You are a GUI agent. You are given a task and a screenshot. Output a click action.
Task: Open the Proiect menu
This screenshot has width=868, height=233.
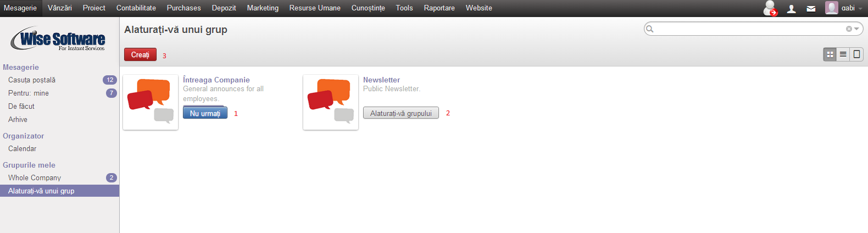[x=94, y=8]
